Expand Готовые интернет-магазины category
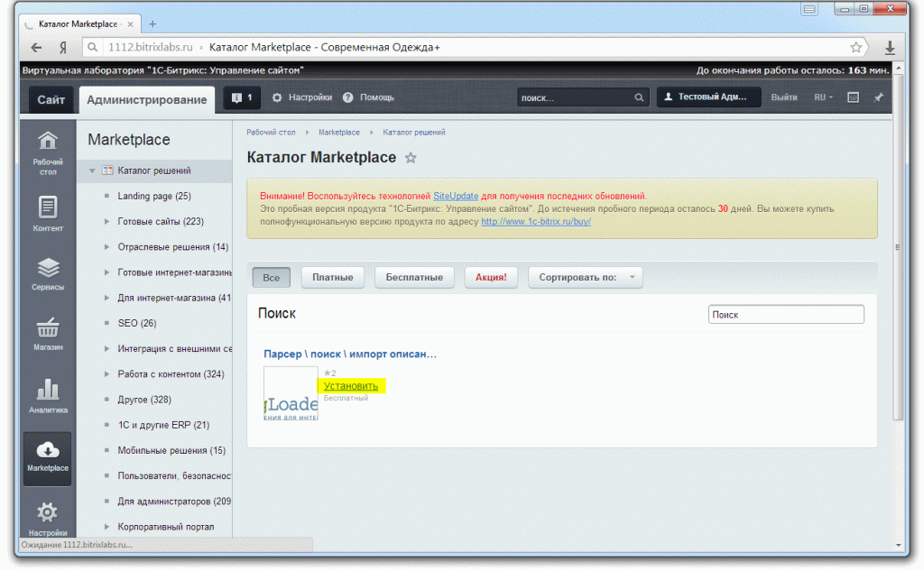The image size is (924, 571). (x=106, y=272)
